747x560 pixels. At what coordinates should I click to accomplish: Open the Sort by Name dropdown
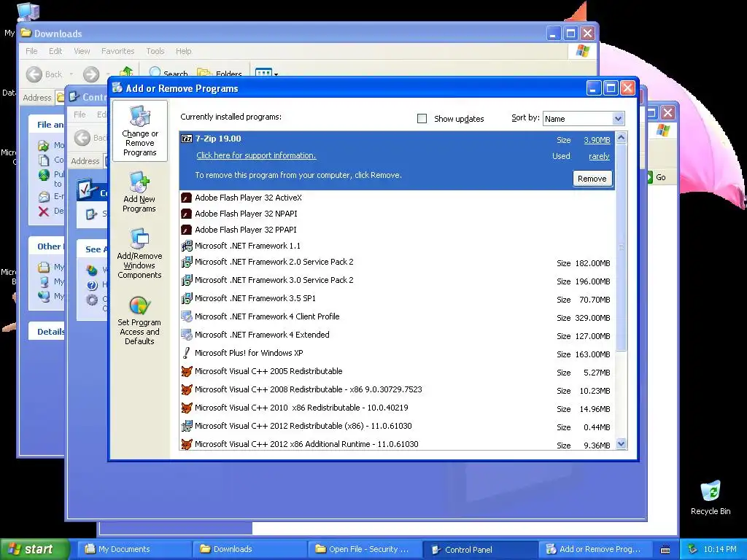coord(618,119)
